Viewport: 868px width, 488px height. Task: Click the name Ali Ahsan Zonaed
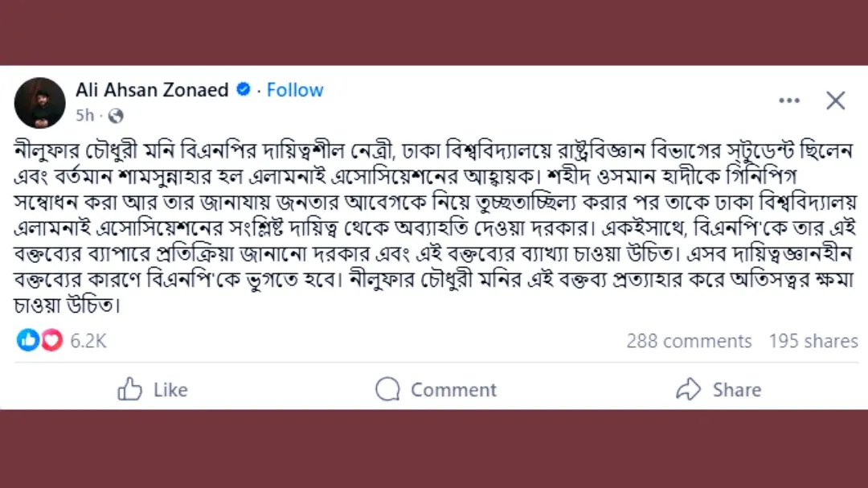152,90
